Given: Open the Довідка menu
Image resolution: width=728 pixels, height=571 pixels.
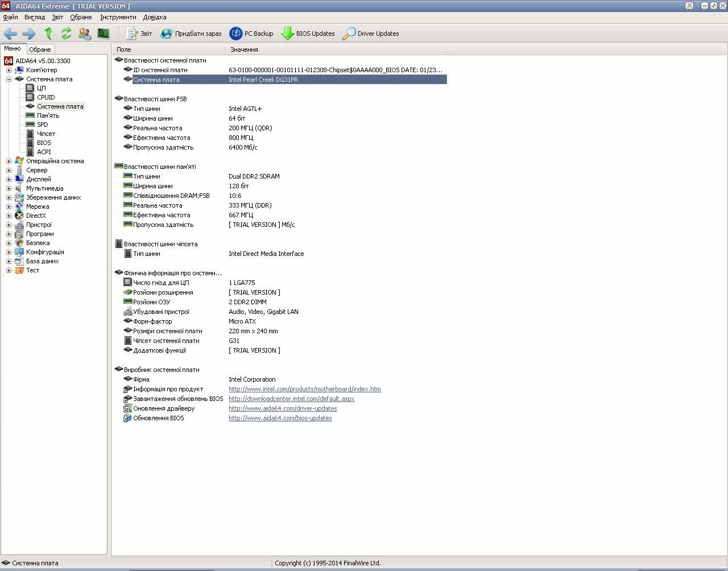Looking at the screenshot, I should click(x=155, y=17).
